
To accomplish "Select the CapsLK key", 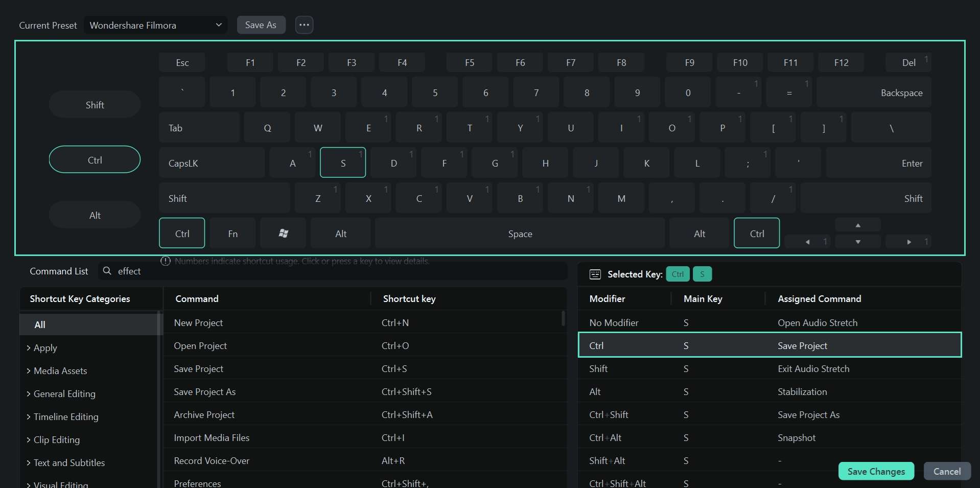I will point(212,163).
